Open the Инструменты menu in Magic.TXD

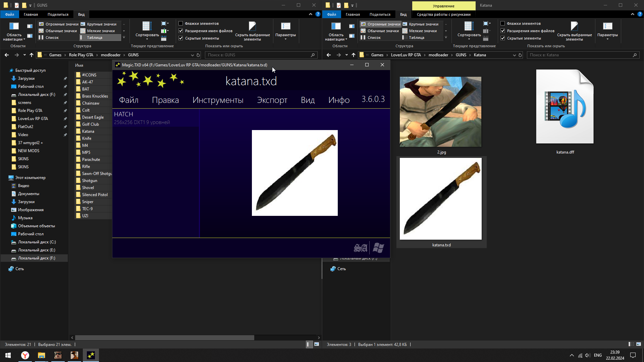coord(218,100)
